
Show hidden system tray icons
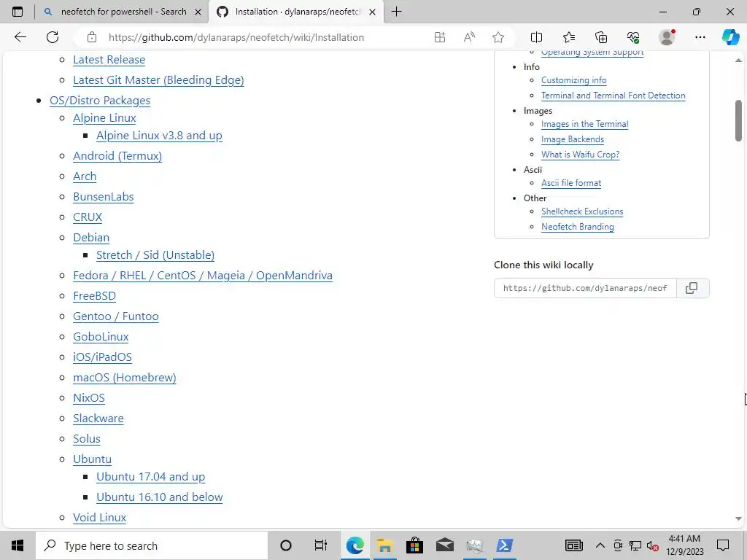(600, 545)
